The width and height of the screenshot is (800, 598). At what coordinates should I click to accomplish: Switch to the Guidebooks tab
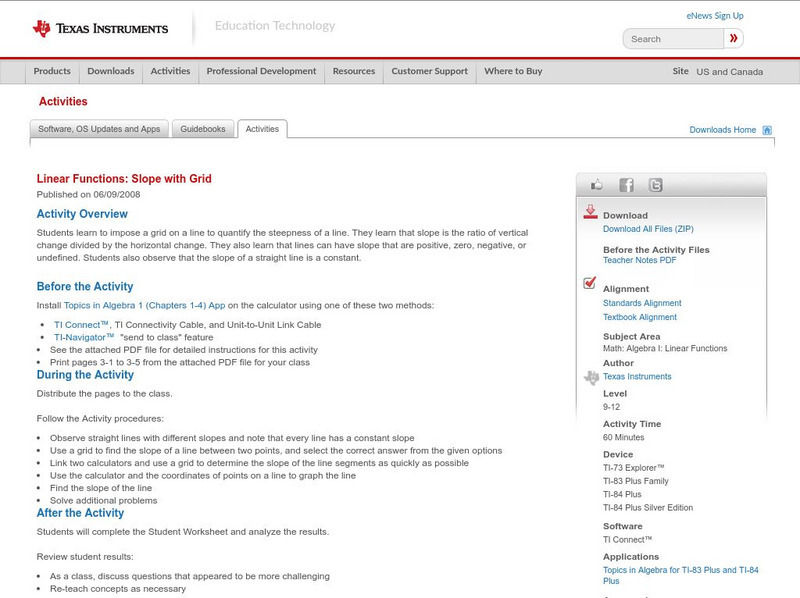coord(203,129)
